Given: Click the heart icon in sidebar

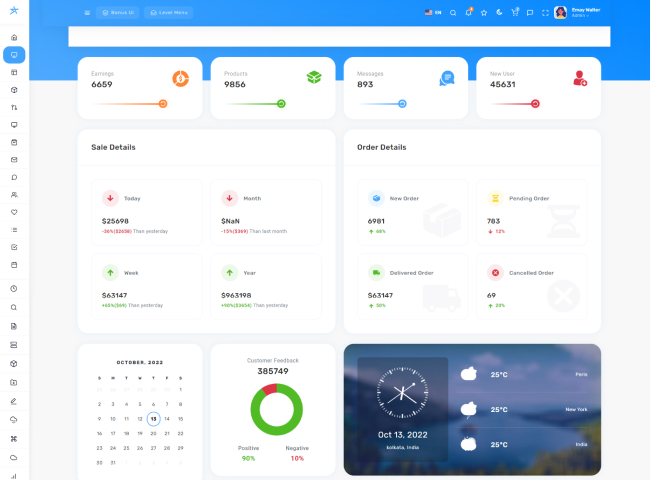Looking at the screenshot, I should coord(14,212).
